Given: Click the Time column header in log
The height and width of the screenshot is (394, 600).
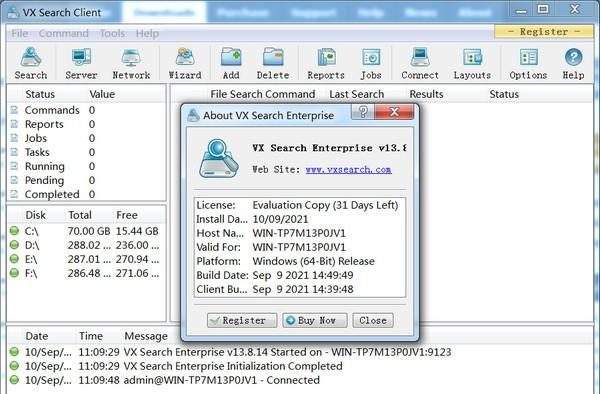Looking at the screenshot, I should click(91, 336).
